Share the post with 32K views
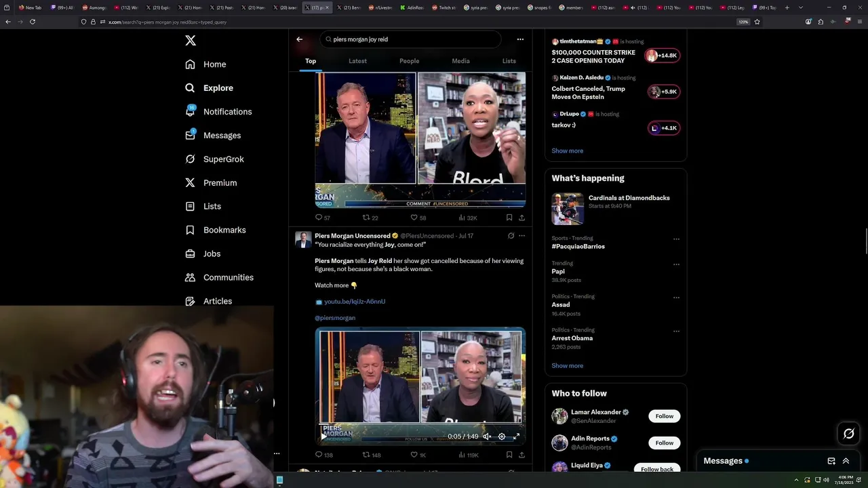Image resolution: width=868 pixels, height=488 pixels. (521, 218)
